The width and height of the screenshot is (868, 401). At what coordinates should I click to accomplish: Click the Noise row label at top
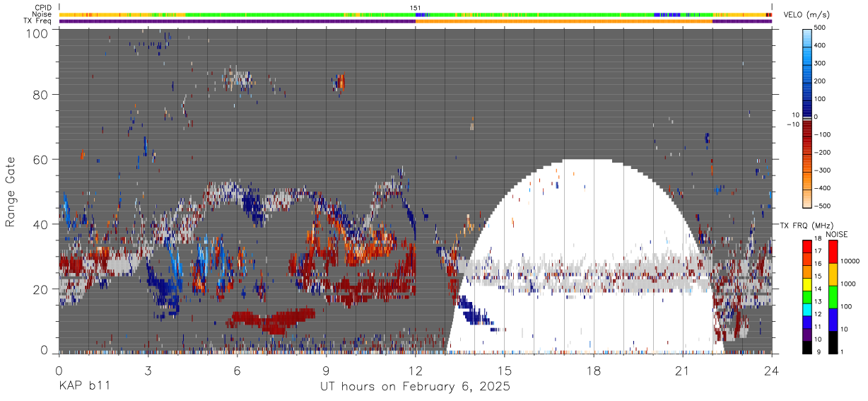pos(42,14)
